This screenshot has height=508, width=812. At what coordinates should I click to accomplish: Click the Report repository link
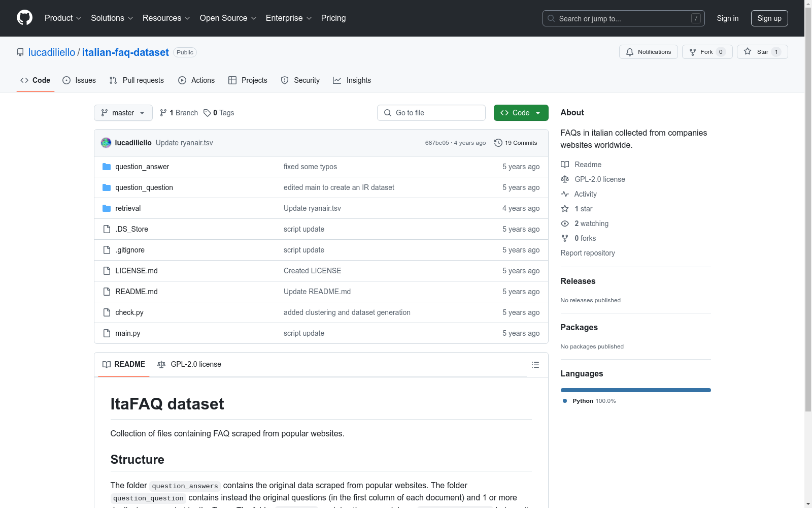[588, 253]
